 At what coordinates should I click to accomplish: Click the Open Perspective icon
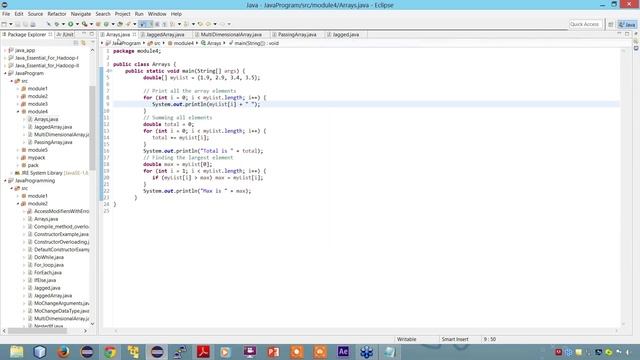[611, 24]
